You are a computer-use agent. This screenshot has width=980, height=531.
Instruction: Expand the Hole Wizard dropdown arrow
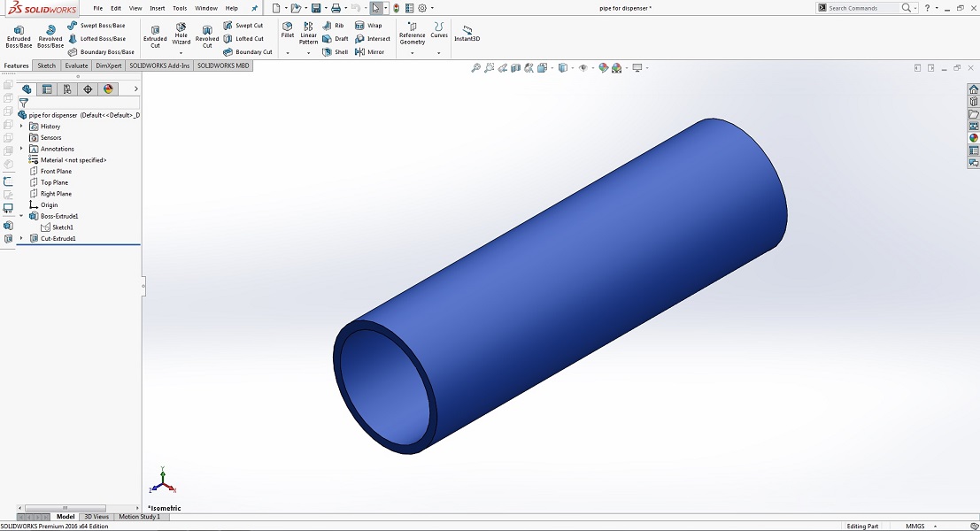(x=181, y=53)
